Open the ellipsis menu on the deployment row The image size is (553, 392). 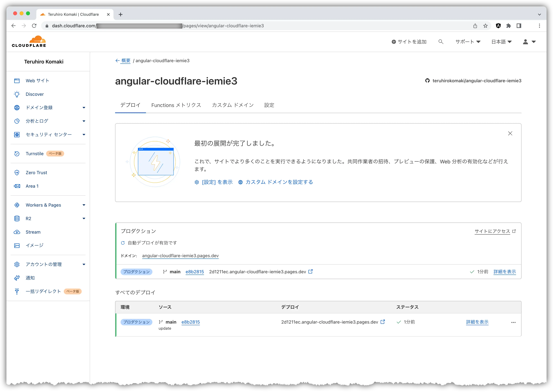pos(514,322)
